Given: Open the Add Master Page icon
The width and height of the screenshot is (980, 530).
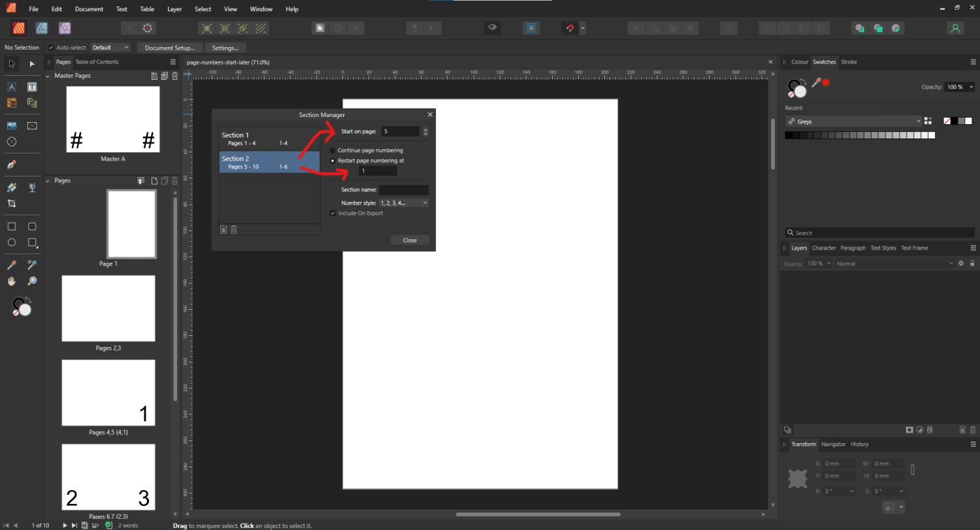Looking at the screenshot, I should coord(154,75).
